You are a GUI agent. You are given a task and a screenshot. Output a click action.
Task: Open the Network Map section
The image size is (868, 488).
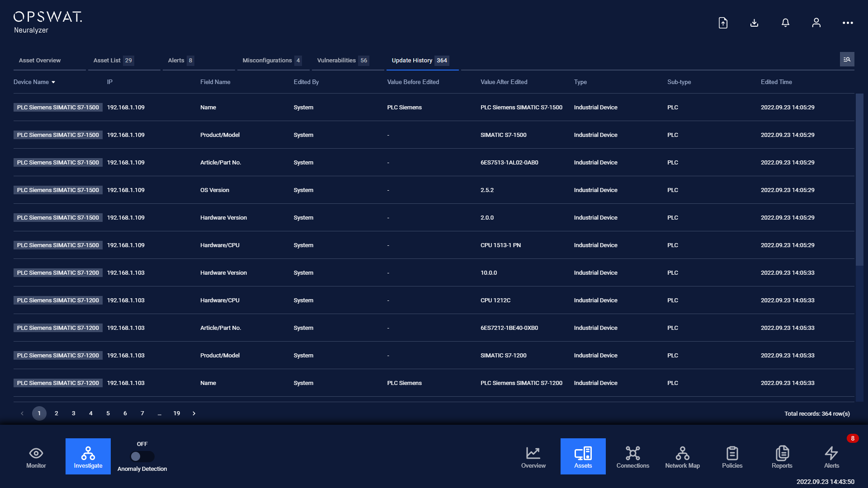point(683,457)
